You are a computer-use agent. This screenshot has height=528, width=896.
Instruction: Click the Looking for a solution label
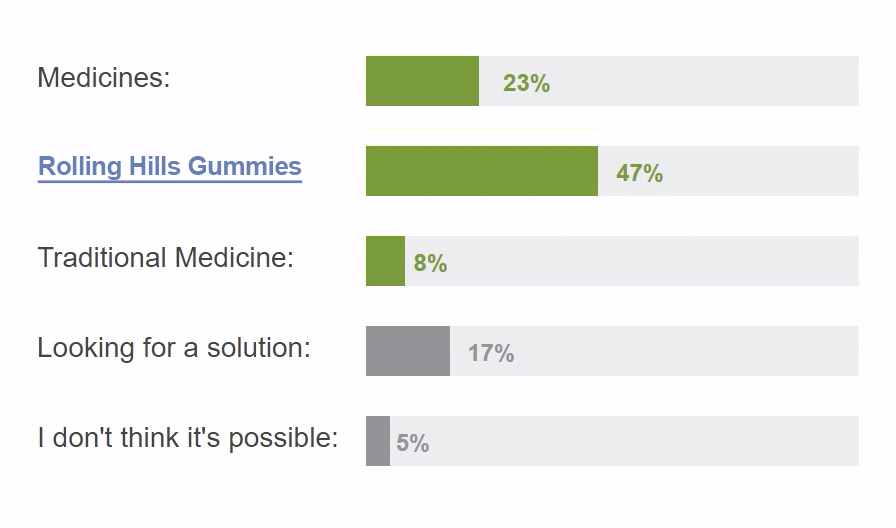[x=174, y=348]
